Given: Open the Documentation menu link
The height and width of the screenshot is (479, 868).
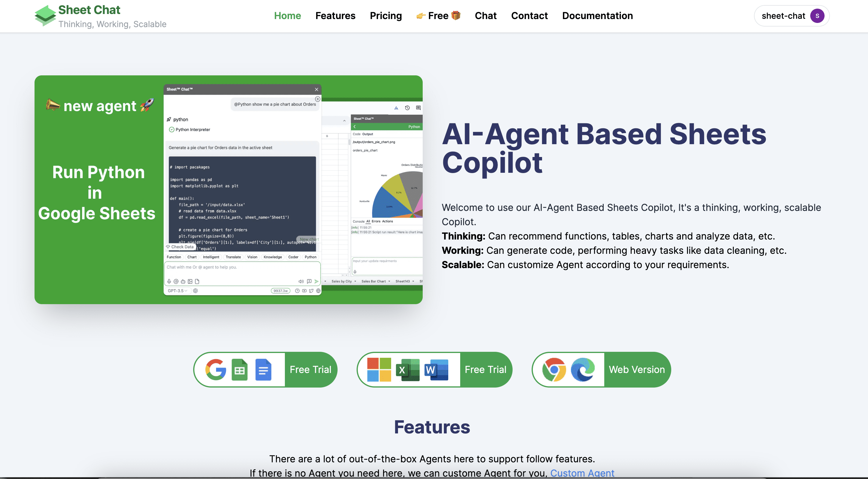Looking at the screenshot, I should click(597, 16).
